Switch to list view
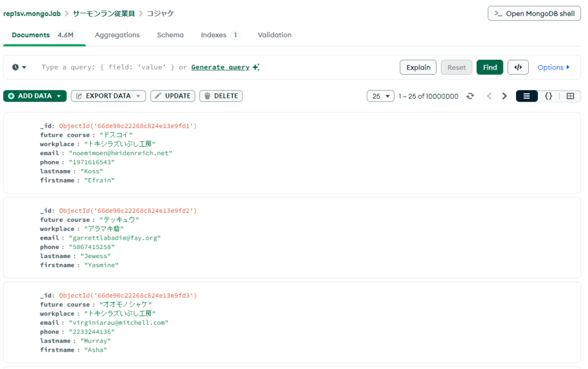The height and width of the screenshot is (369, 588). coord(527,96)
